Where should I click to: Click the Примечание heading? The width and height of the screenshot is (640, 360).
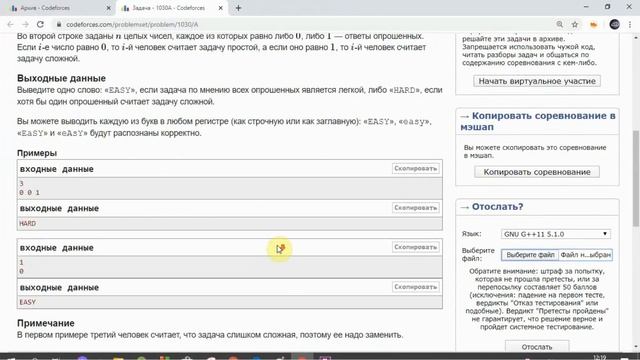tap(46, 323)
